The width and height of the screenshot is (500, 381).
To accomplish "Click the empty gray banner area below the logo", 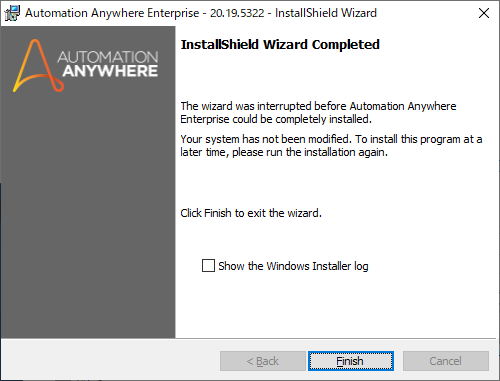I will coord(88,217).
